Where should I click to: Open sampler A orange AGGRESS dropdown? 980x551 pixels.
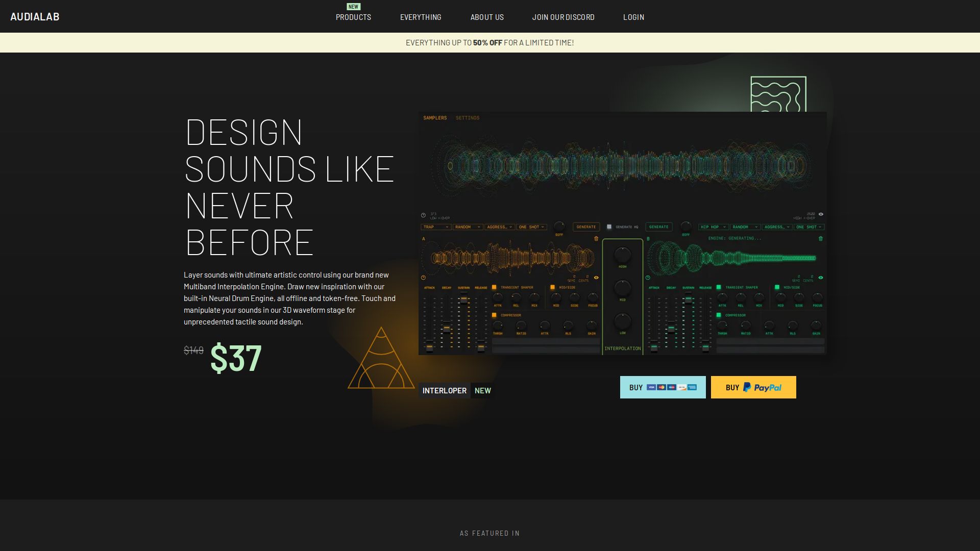pos(499,227)
